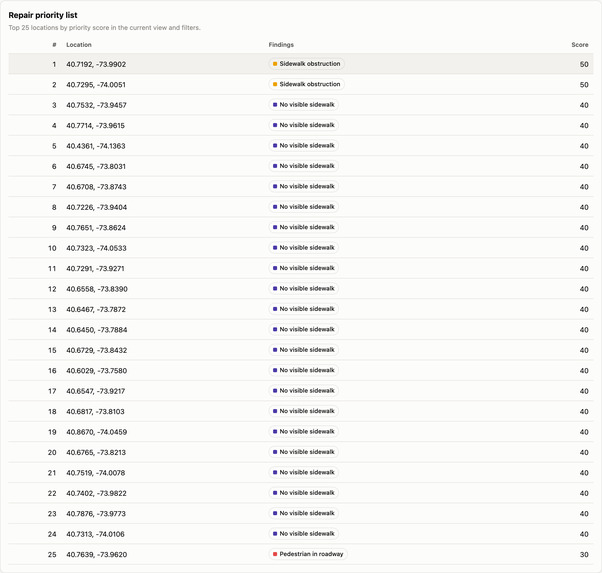Viewport: 602px width, 573px height.
Task: Click No visible sidewalk tag for 40.4361, -74.1363
Action: [303, 146]
